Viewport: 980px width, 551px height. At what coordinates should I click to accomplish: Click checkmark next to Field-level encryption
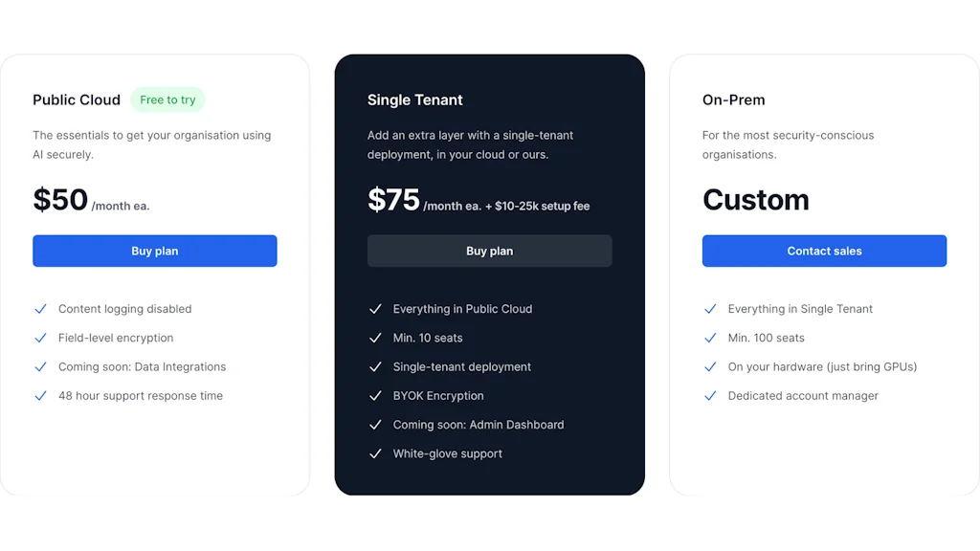tap(40, 338)
